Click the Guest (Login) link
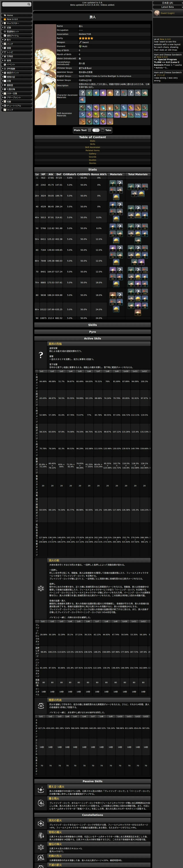The width and height of the screenshot is (183, 868). coord(168,13)
